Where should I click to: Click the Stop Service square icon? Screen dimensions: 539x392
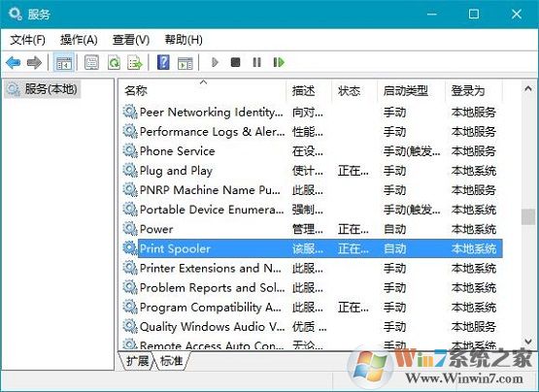click(x=235, y=62)
